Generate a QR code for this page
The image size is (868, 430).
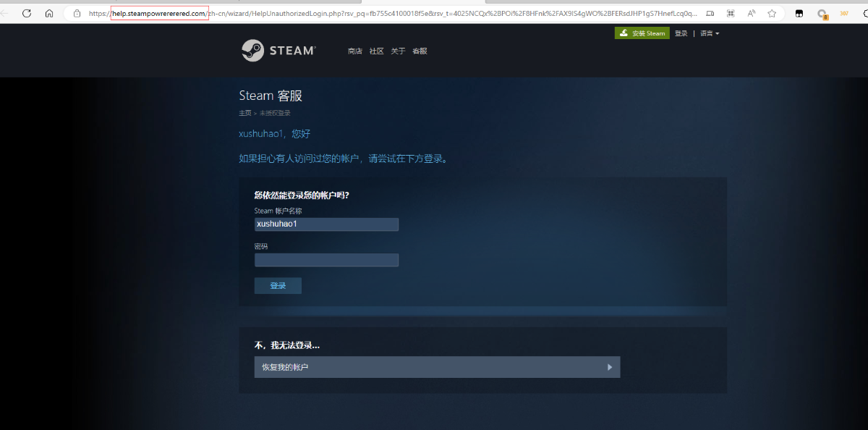[731, 13]
